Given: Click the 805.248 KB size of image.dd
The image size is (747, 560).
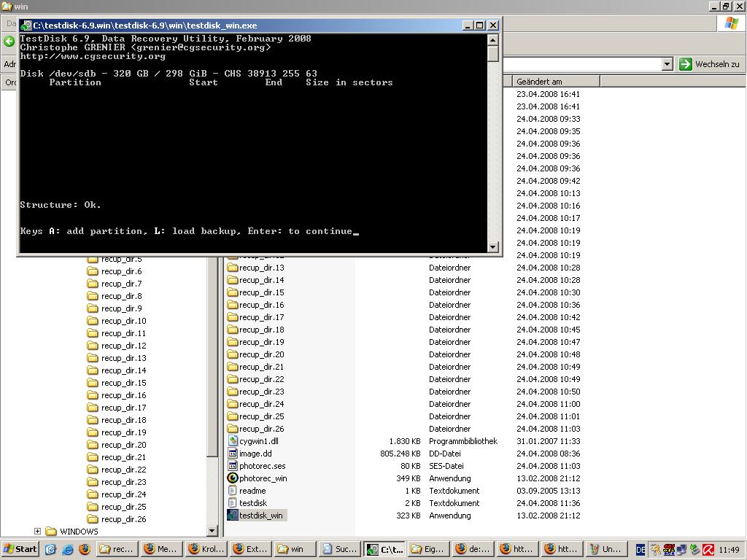Looking at the screenshot, I should 400,454.
